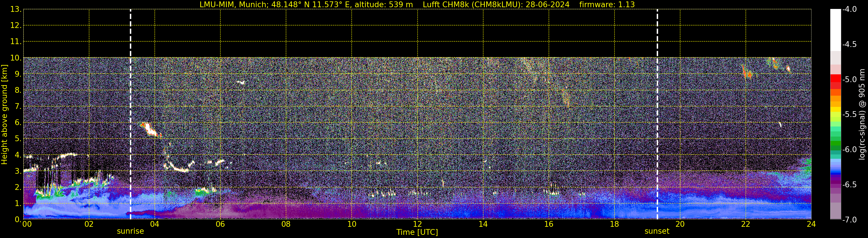
Task: Click height-axis tick label '13.'
Action: (x=16, y=10)
